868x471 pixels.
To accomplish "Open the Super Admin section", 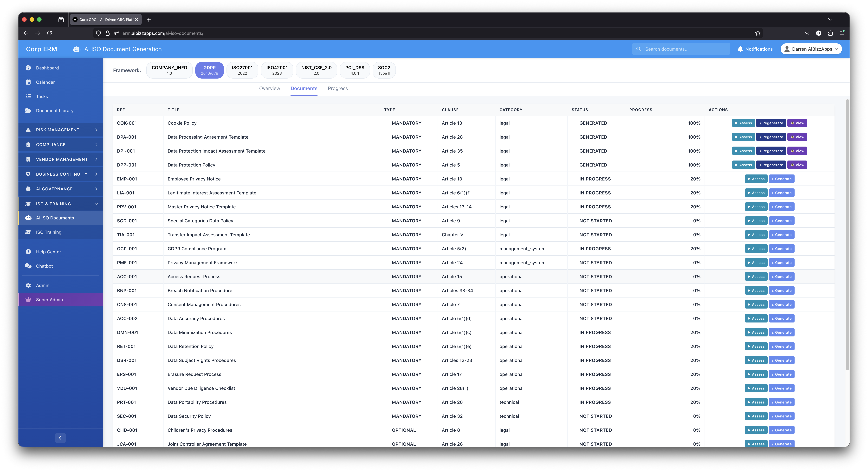I will pos(49,299).
